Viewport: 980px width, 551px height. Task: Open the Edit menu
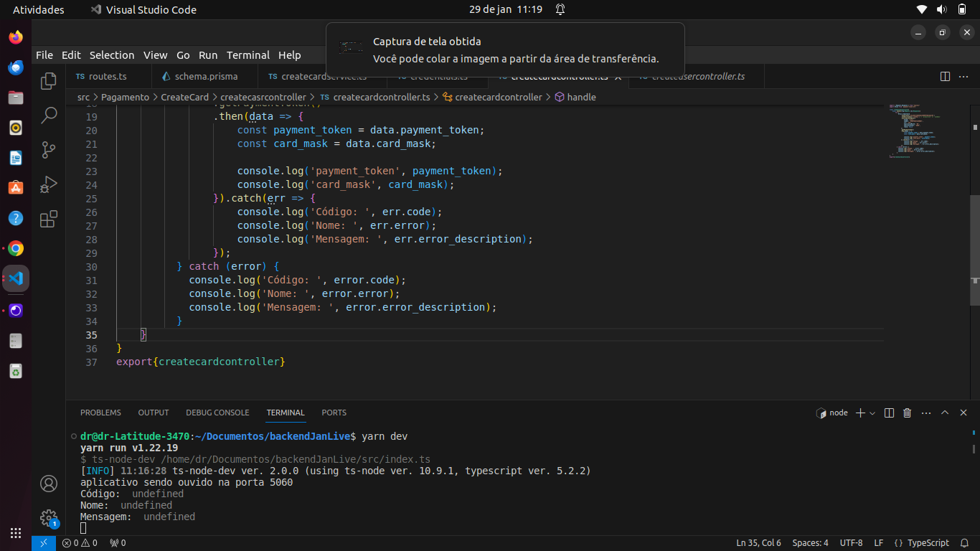point(71,55)
